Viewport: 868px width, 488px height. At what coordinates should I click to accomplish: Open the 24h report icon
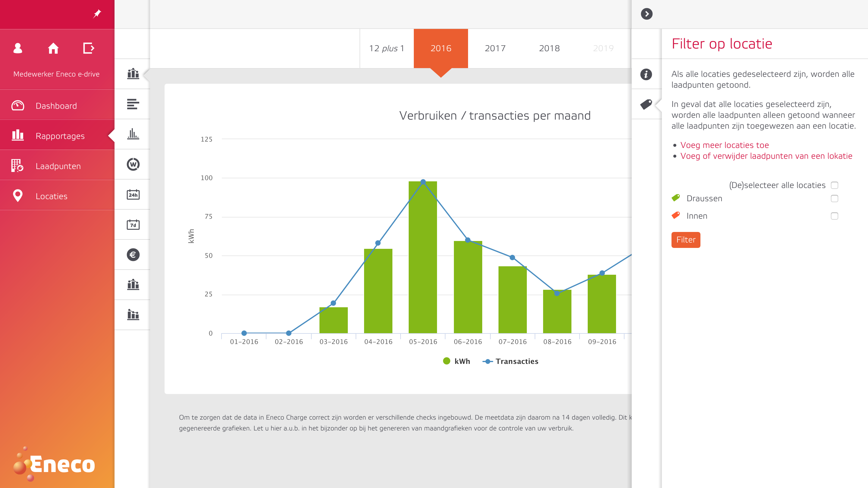133,195
